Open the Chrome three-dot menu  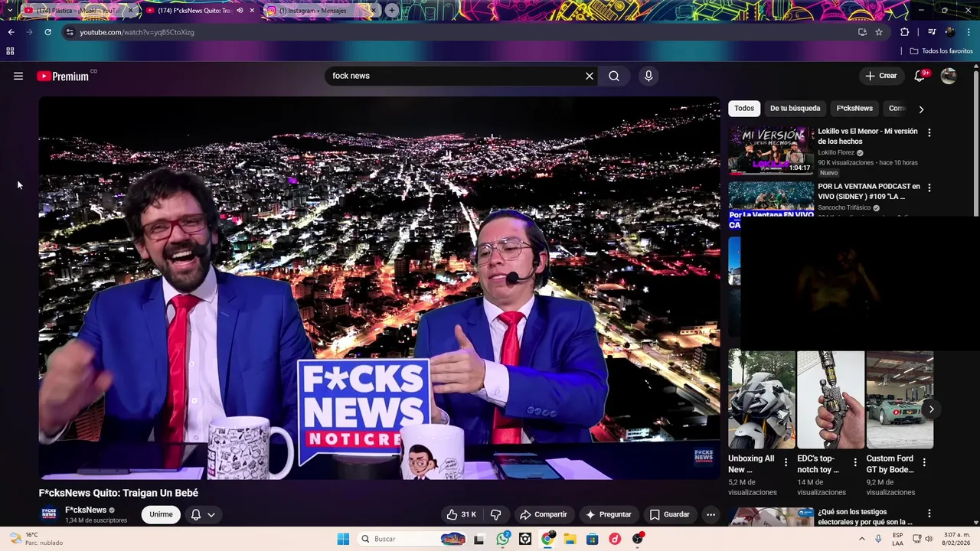(x=969, y=32)
